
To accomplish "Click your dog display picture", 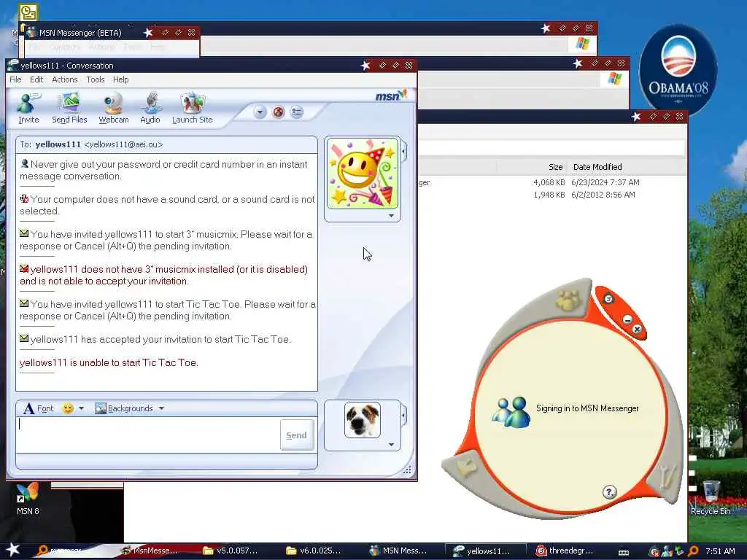I will pyautogui.click(x=363, y=419).
